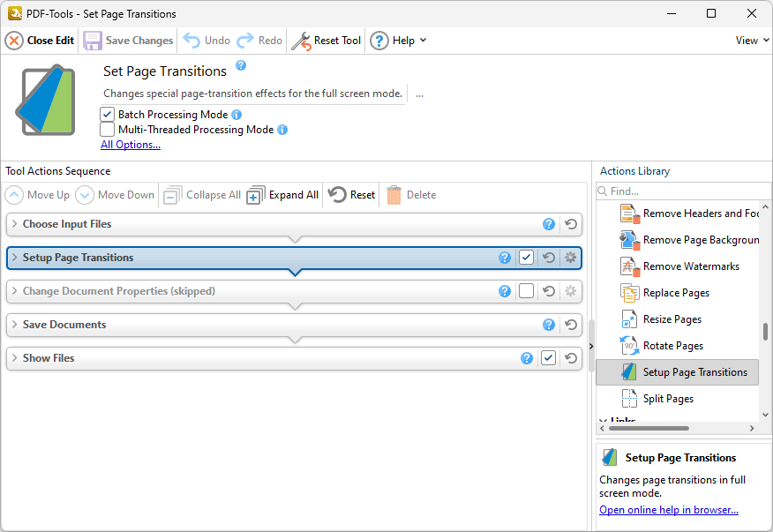Open settings gear for Setup Page Transitions
Screen dimensions: 773x532
570,258
